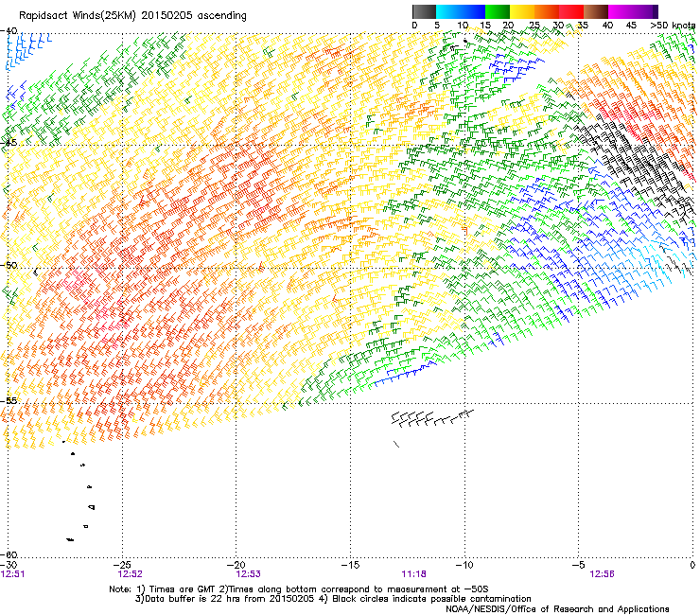Click the longitude label '-15'

click(350, 565)
